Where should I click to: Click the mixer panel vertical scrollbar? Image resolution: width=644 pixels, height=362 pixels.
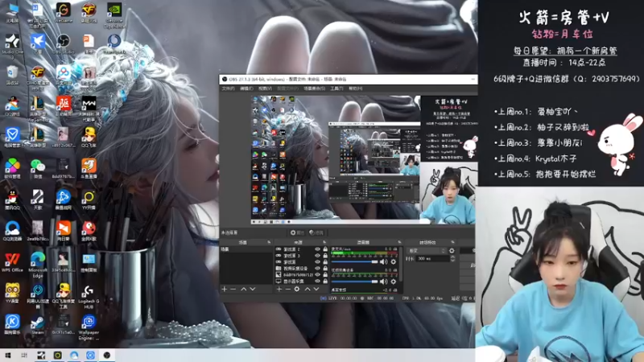(400, 265)
